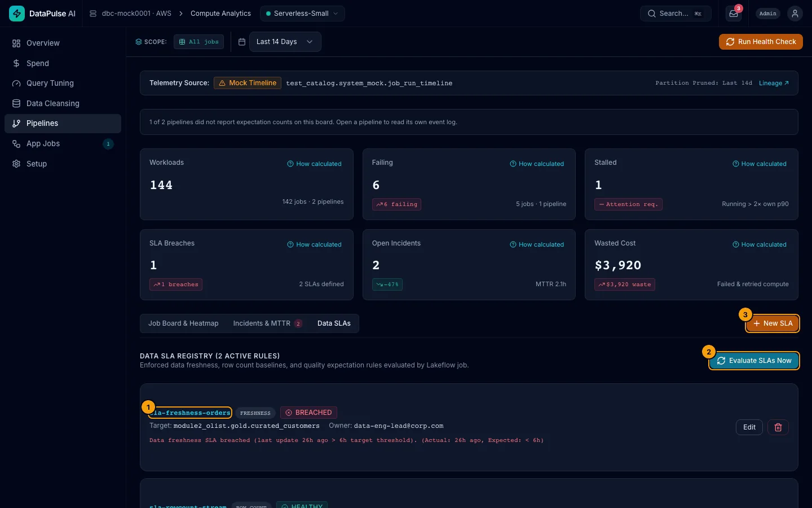The width and height of the screenshot is (812, 508).
Task: Click the Compute Analytics breadcrumb
Action: point(220,14)
